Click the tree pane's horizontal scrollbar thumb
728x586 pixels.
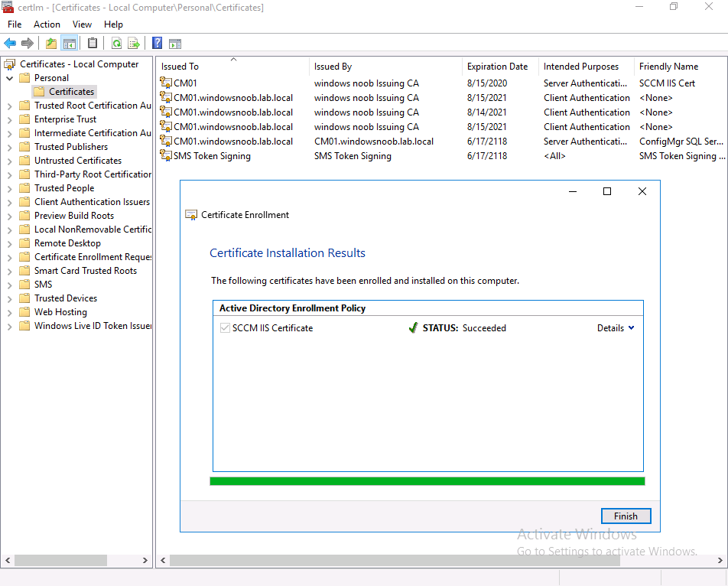click(x=61, y=561)
